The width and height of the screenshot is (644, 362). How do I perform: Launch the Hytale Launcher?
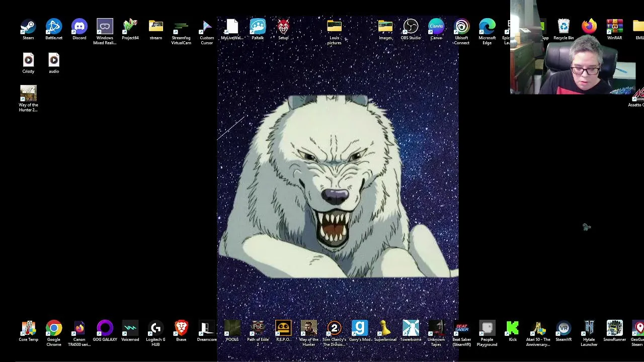[x=589, y=328]
